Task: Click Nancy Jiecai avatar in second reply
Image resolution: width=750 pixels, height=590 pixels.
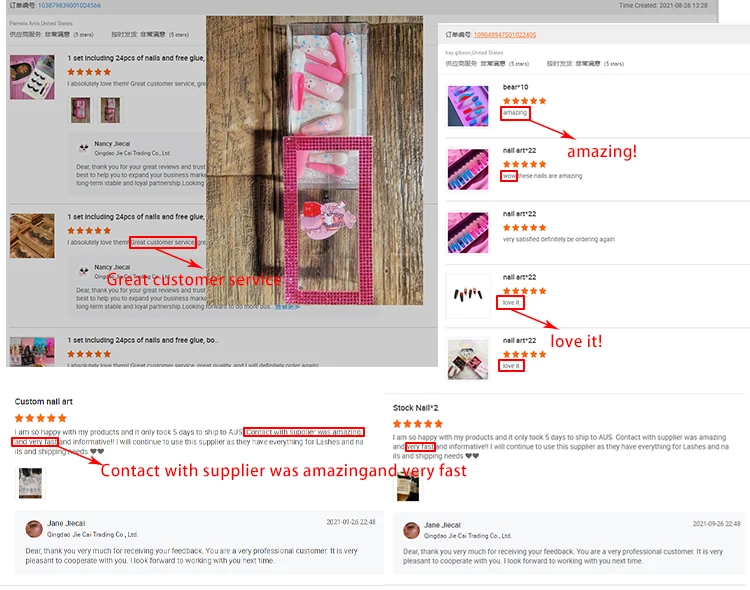Action: 84,271
